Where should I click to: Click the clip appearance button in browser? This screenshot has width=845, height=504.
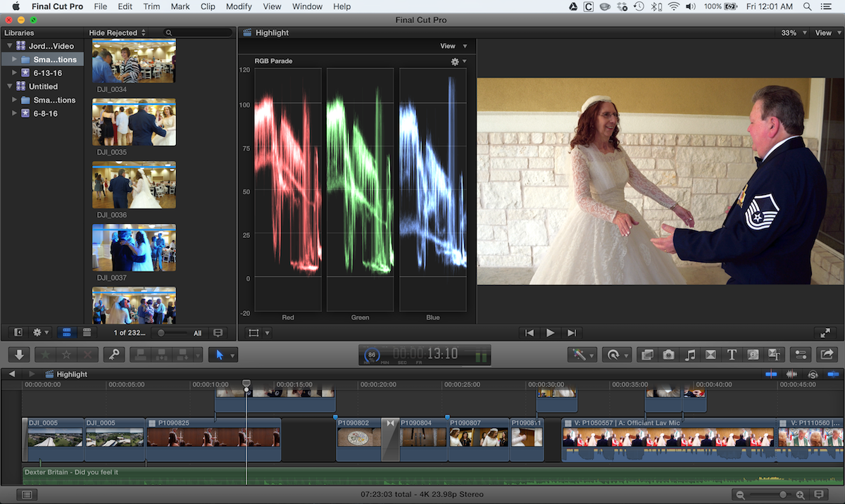click(218, 332)
